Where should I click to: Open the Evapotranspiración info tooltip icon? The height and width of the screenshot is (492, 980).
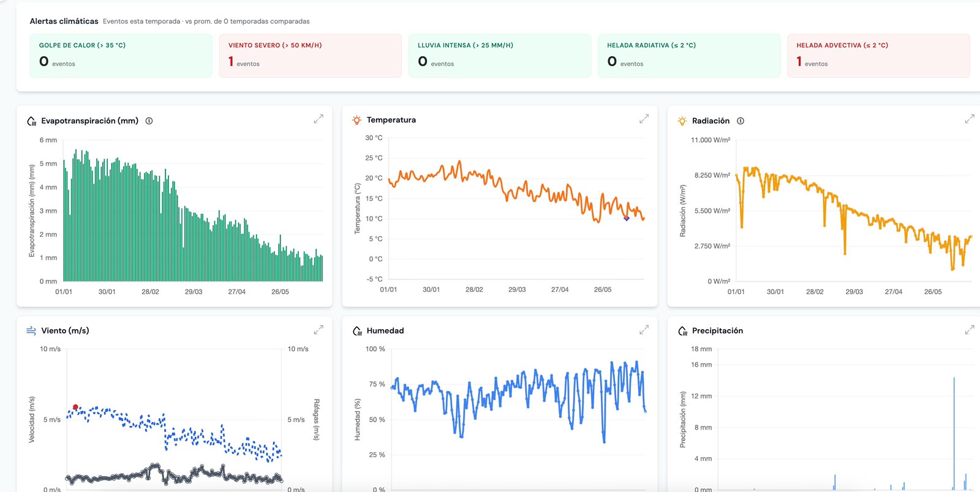point(149,121)
